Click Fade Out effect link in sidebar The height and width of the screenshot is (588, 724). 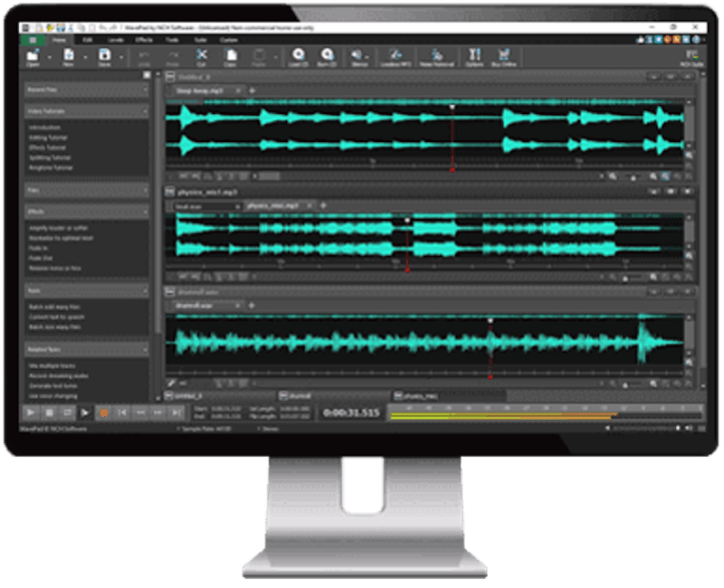click(x=41, y=258)
